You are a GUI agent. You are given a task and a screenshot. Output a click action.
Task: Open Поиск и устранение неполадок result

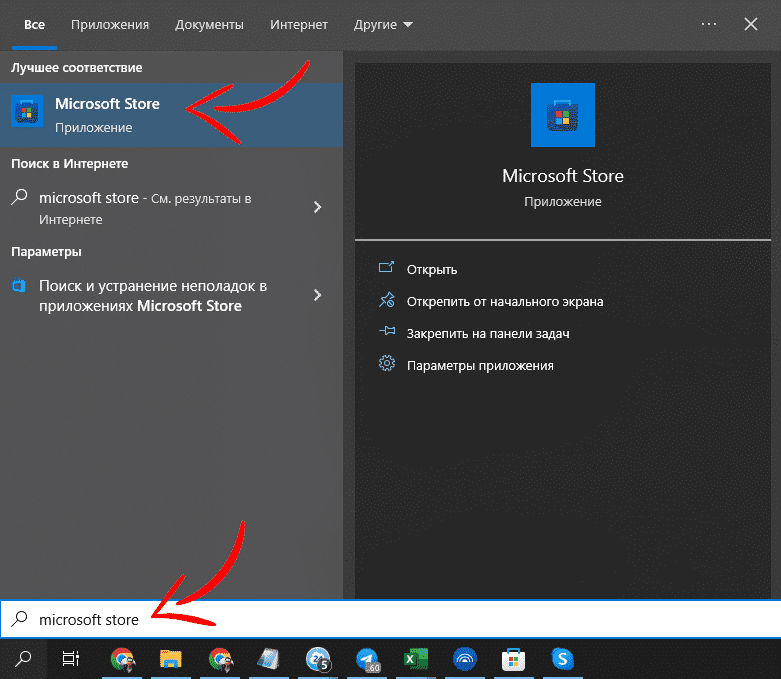[171, 295]
